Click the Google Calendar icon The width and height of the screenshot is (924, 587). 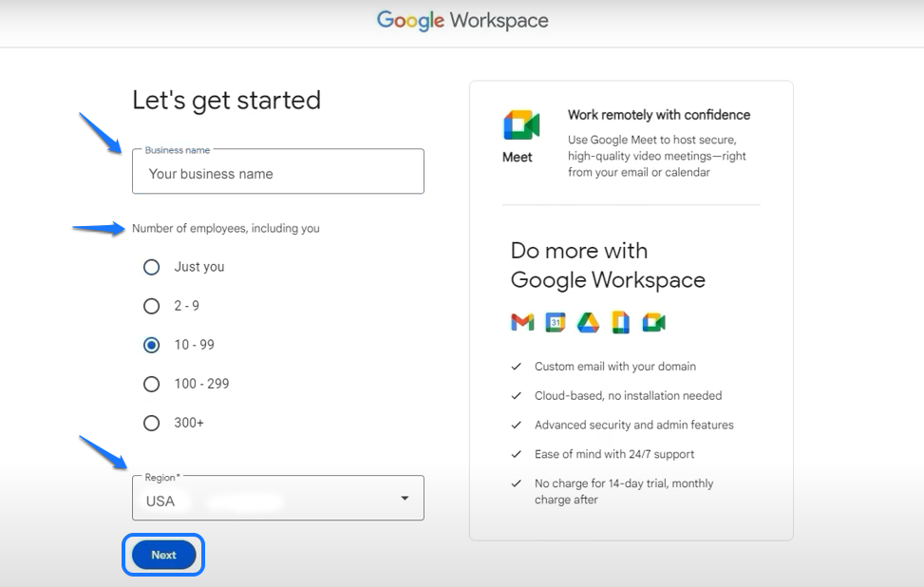[556, 323]
